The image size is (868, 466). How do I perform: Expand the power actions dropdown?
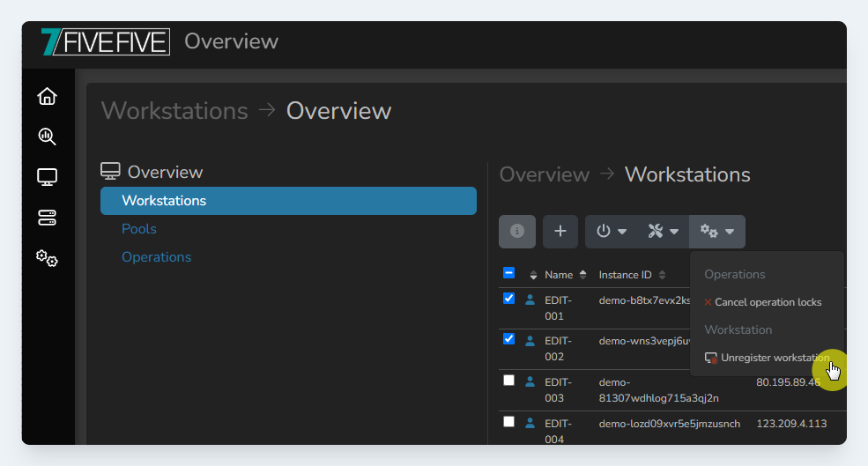coord(612,231)
